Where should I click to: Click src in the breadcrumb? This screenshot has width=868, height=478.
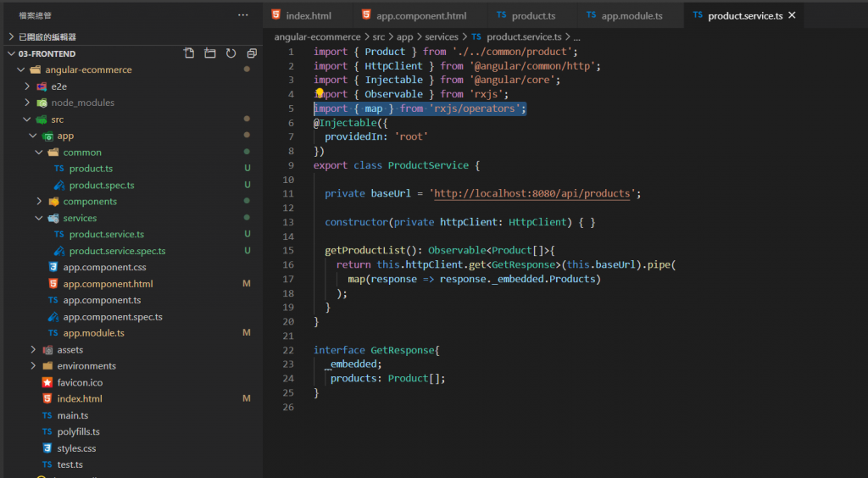tap(379, 37)
